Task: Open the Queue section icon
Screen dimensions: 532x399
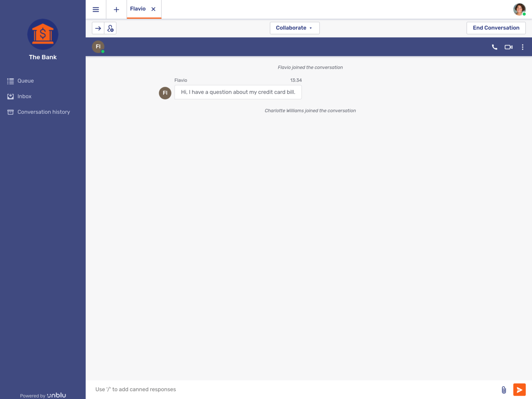Action: pos(11,81)
